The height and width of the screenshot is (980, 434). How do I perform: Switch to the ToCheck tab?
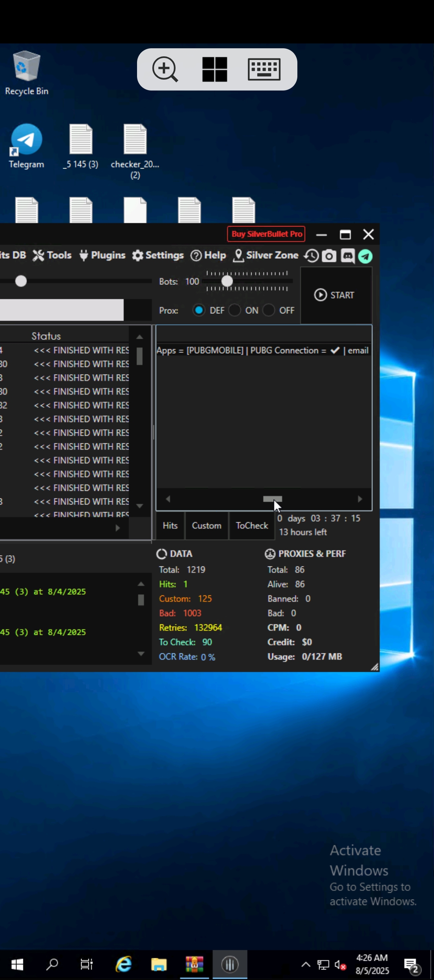[252, 525]
